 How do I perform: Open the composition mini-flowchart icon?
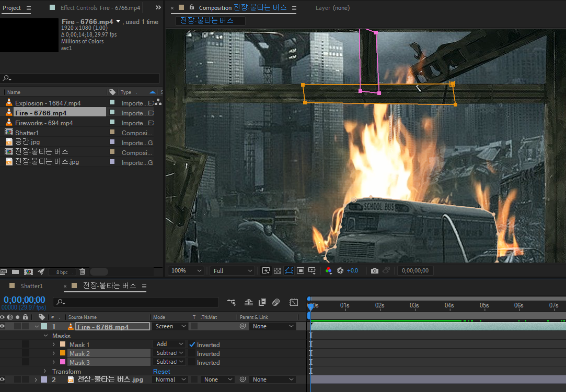tap(231, 302)
